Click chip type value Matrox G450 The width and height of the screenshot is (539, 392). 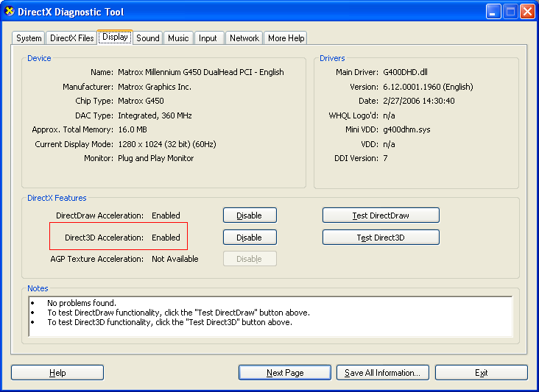point(141,101)
